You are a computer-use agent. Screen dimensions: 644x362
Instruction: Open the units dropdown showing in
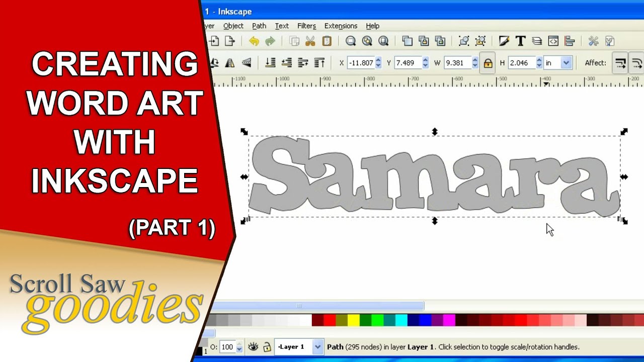point(567,63)
